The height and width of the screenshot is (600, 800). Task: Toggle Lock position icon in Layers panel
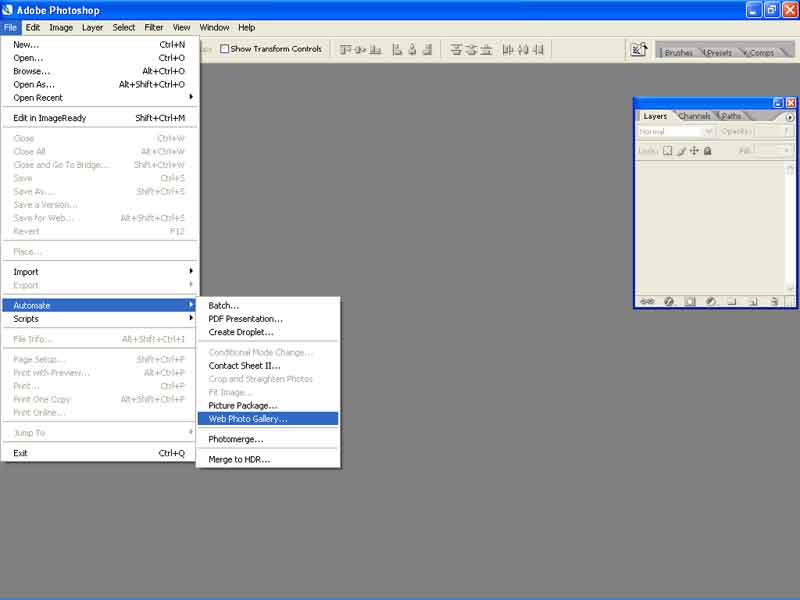tap(694, 151)
